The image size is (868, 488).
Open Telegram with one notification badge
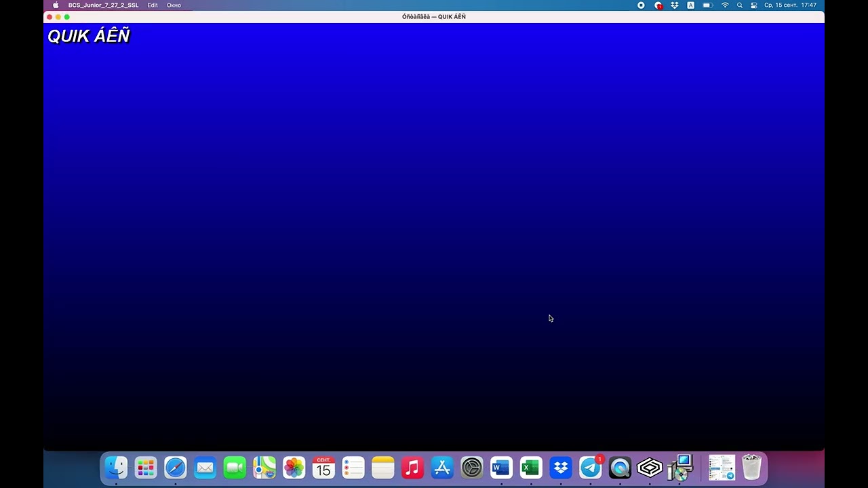pos(591,468)
